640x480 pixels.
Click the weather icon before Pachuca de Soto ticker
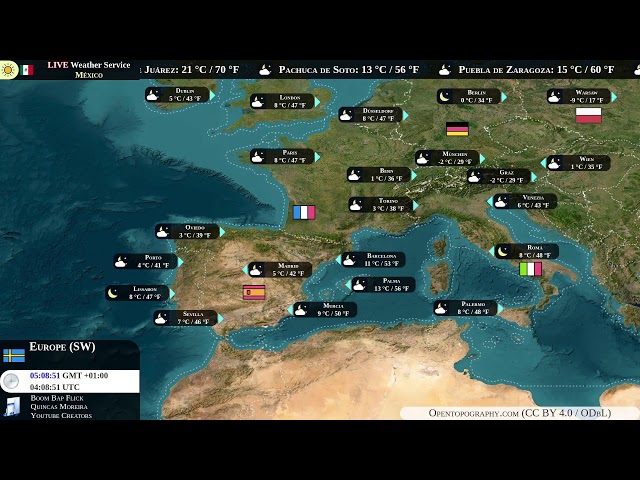click(x=265, y=70)
